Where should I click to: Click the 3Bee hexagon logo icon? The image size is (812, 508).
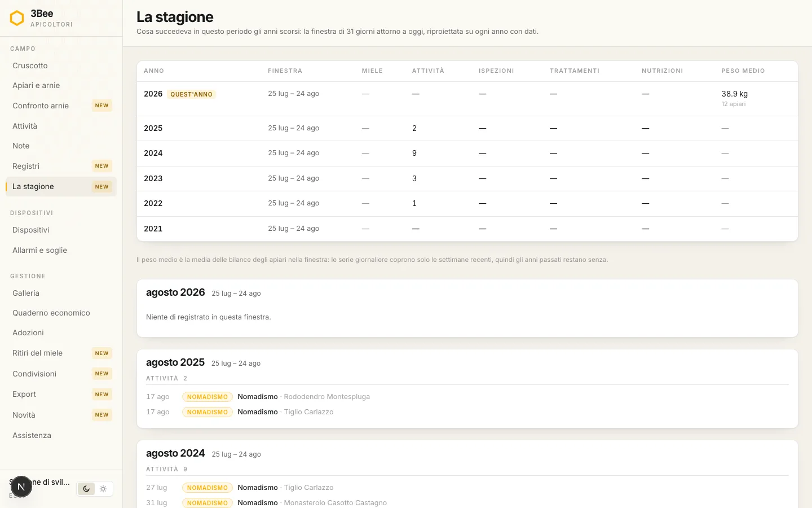coord(17,18)
